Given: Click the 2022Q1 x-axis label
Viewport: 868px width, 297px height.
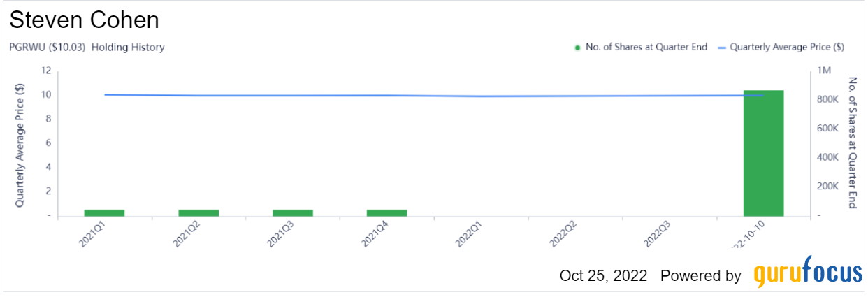Looking at the screenshot, I should tap(465, 234).
